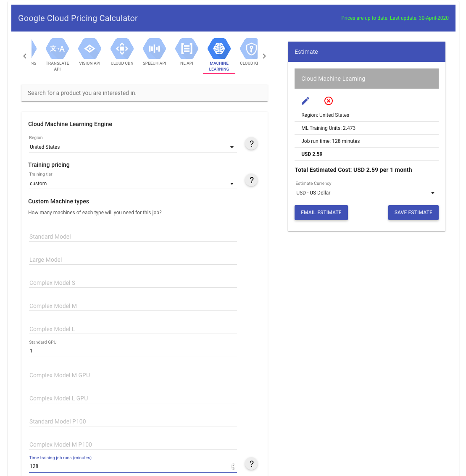The width and height of the screenshot is (466, 476).
Task: Open the Vision API product tab
Action: coord(90,52)
